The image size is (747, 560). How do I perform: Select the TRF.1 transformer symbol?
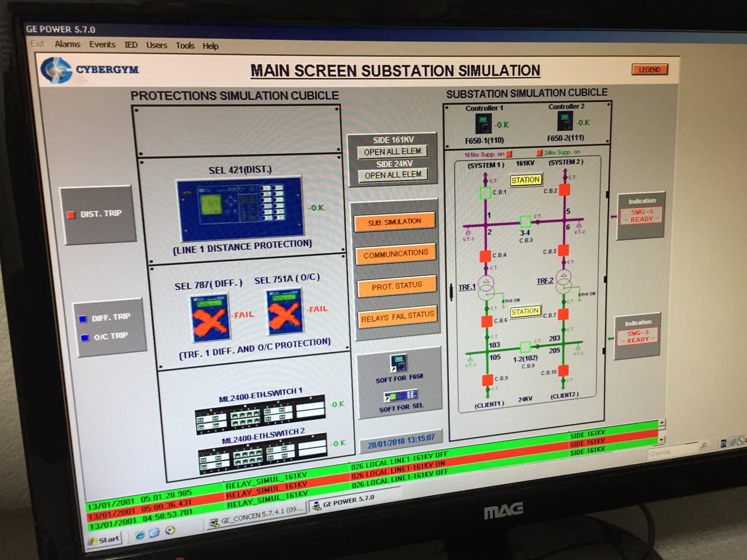(486, 288)
